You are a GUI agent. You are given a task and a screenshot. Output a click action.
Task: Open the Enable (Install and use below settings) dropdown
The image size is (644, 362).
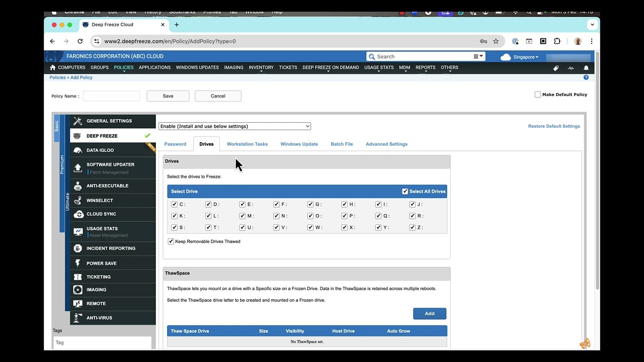pos(234,126)
